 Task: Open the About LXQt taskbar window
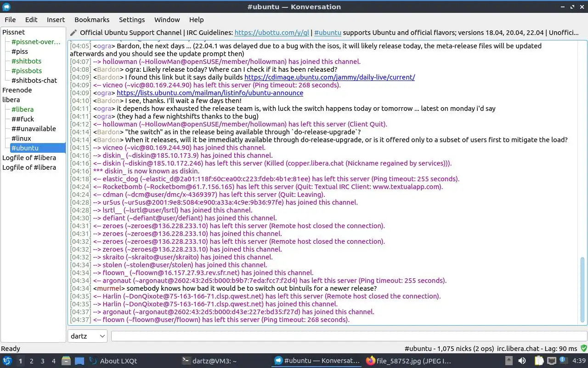(x=132, y=361)
